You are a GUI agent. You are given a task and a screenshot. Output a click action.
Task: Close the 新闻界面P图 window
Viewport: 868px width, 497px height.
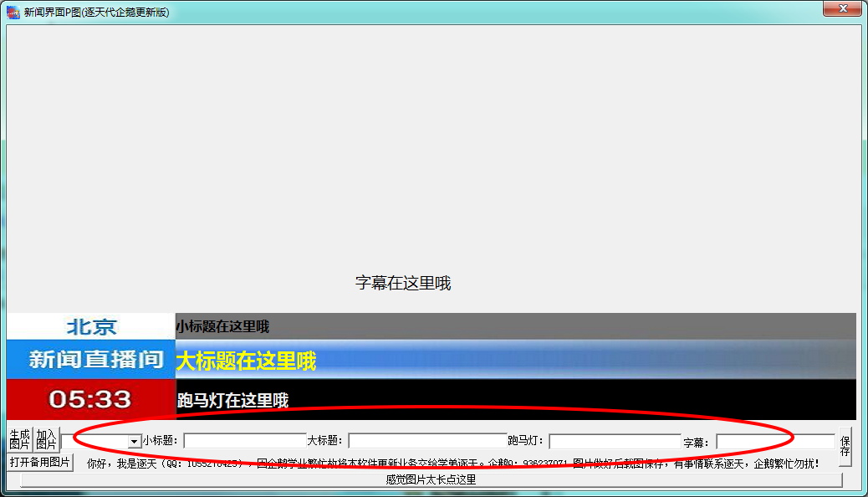pyautogui.click(x=842, y=8)
